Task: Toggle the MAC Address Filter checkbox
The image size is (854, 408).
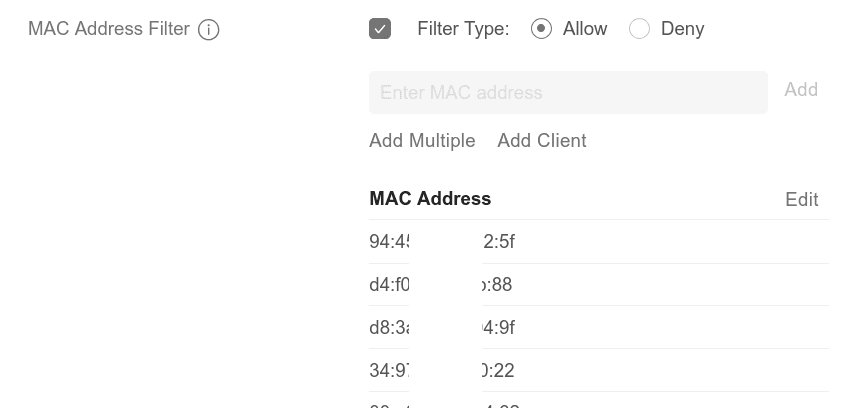Action: 380,29
